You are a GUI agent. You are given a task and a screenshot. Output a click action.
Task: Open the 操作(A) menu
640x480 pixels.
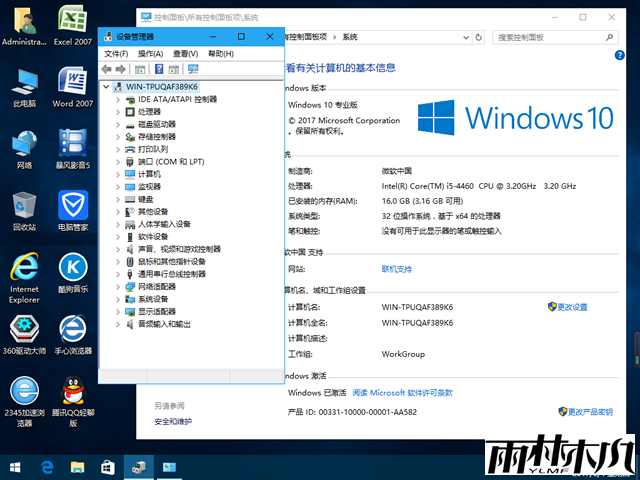150,53
